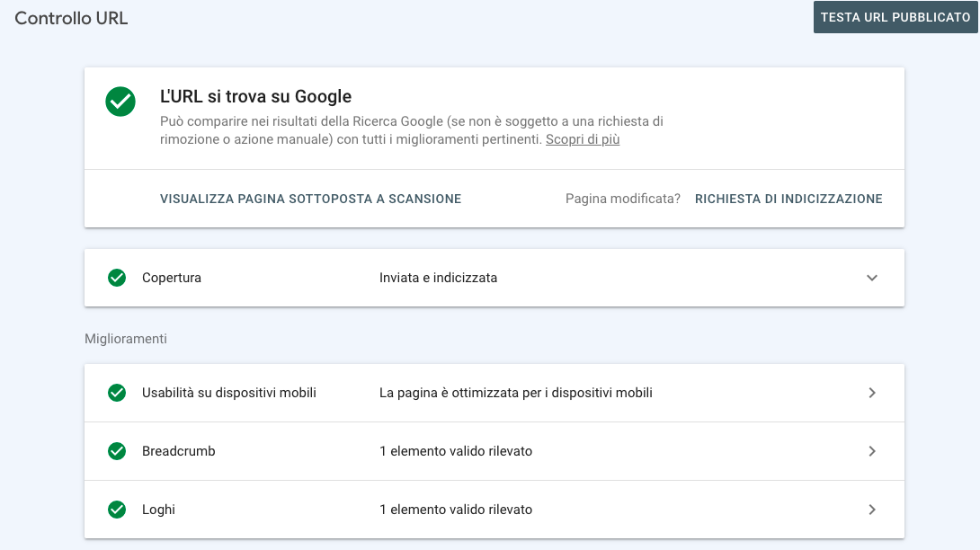Click the green check icon next to Loghi
Screen dimensions: 980x550
(117, 510)
